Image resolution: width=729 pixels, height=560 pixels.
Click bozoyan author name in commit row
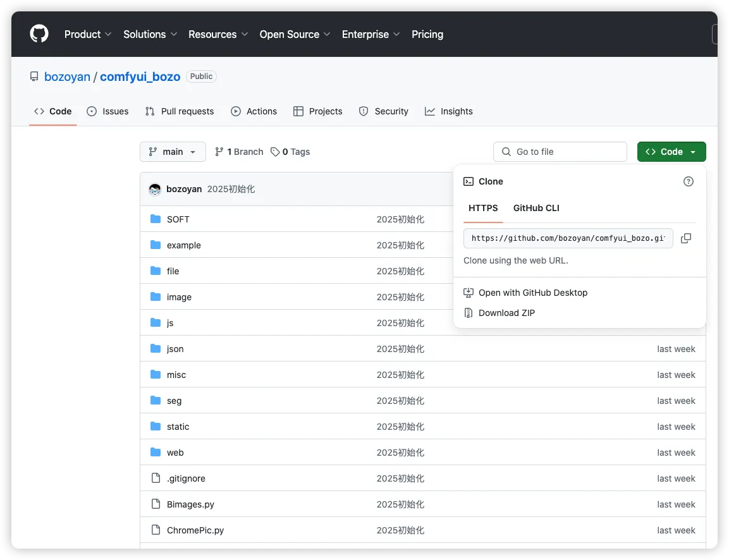(x=184, y=189)
